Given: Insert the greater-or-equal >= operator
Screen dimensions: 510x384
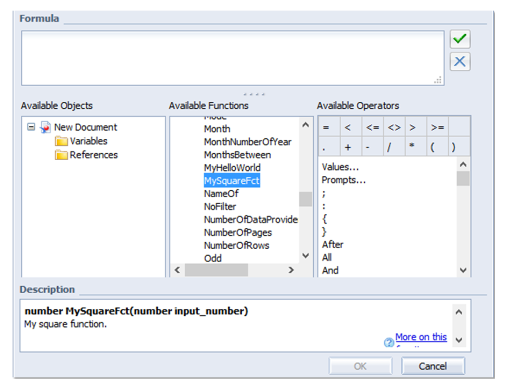Looking at the screenshot, I should coord(437,127).
